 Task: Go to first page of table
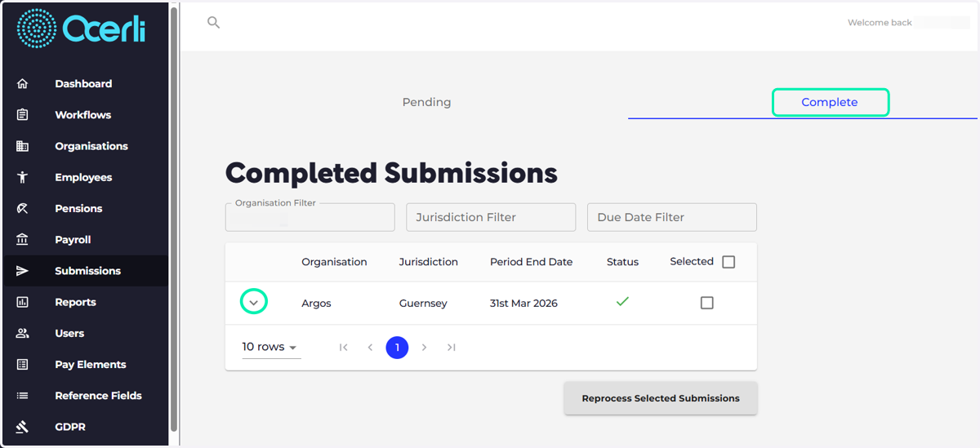pos(343,348)
